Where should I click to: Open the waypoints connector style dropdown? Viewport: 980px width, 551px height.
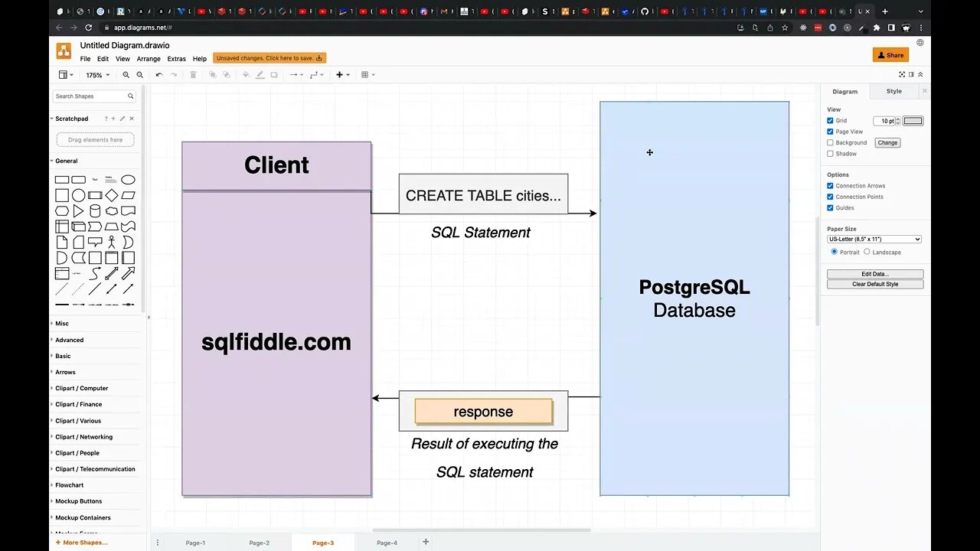pyautogui.click(x=317, y=75)
